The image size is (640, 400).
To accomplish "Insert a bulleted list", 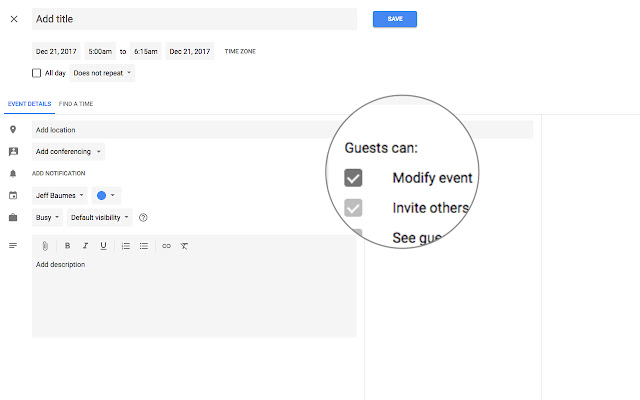I will [x=144, y=246].
